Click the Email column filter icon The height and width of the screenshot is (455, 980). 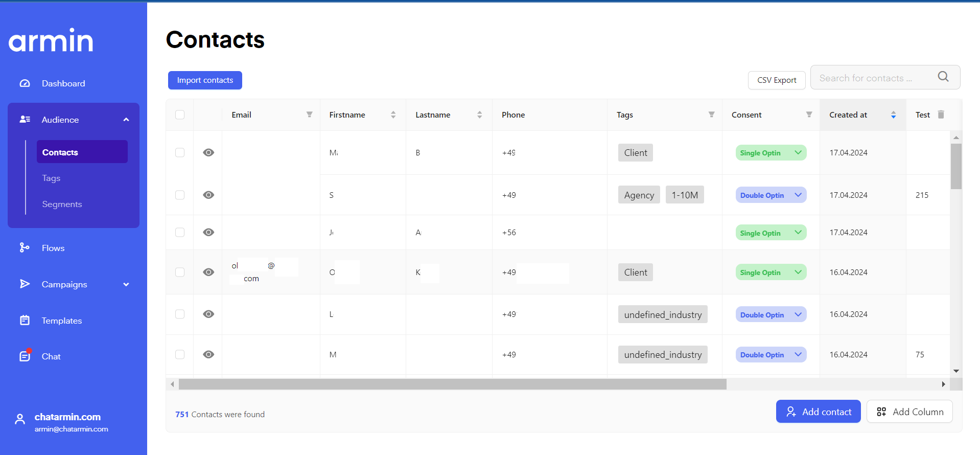coord(309,115)
